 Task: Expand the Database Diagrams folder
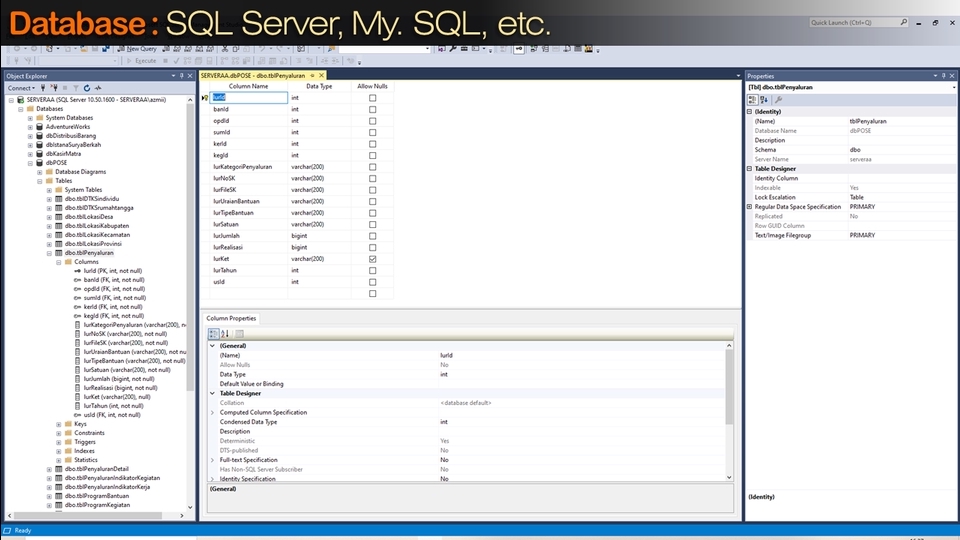coord(40,172)
